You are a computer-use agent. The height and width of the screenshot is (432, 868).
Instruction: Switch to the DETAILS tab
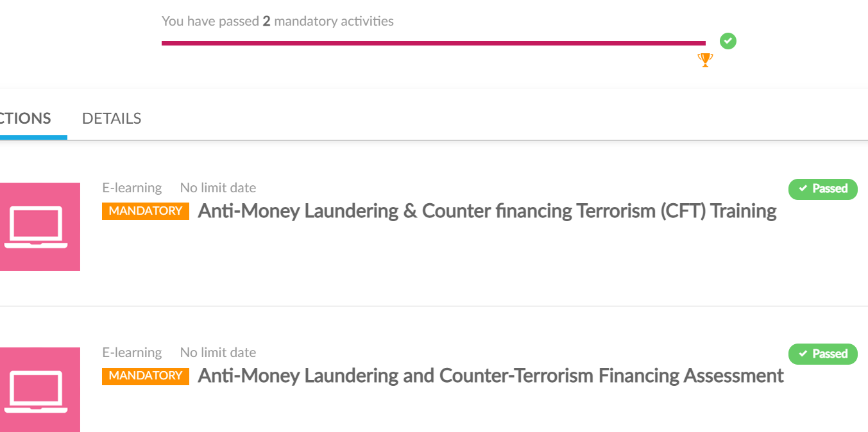pyautogui.click(x=112, y=119)
